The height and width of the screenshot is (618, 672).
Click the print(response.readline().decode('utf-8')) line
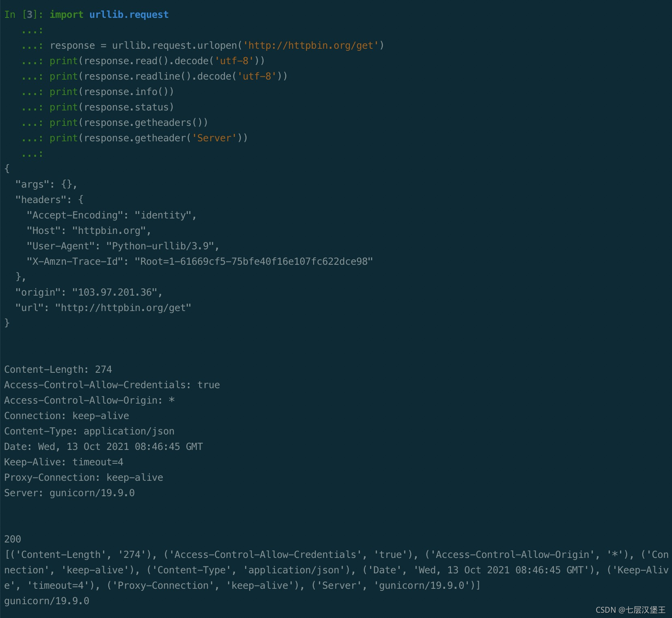[x=168, y=76]
